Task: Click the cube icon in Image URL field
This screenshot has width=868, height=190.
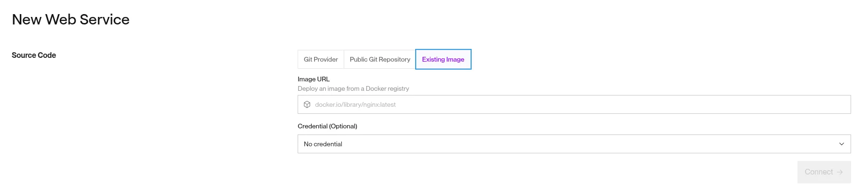Action: [307, 104]
